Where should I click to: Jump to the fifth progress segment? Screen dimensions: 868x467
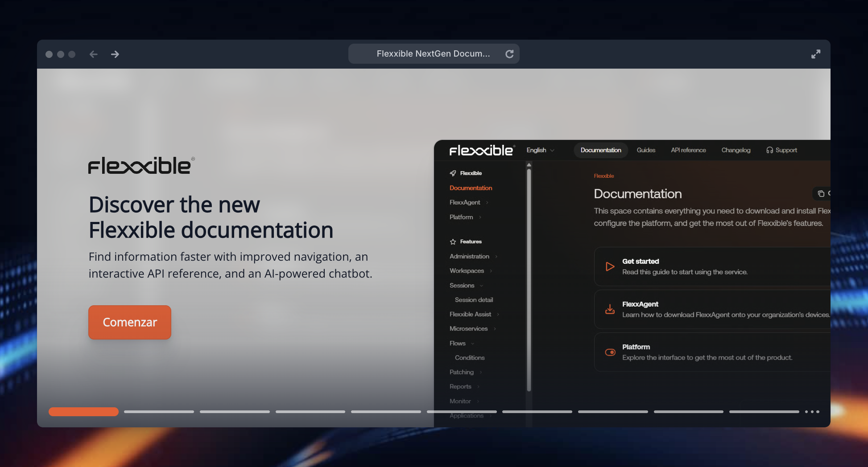(x=386, y=412)
